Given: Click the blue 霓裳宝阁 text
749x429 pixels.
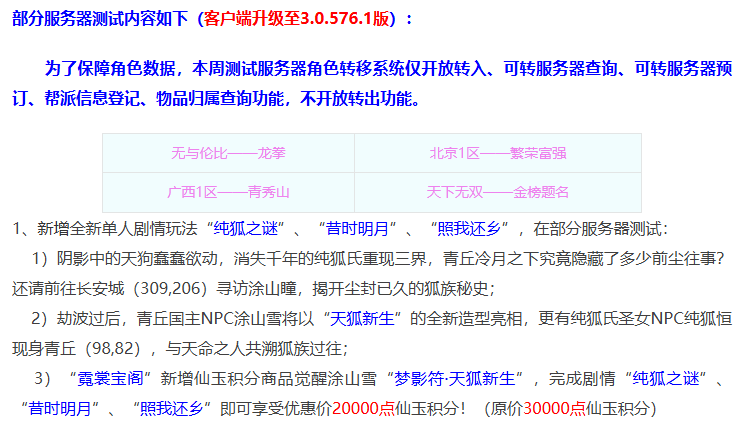Looking at the screenshot, I should point(110,379).
